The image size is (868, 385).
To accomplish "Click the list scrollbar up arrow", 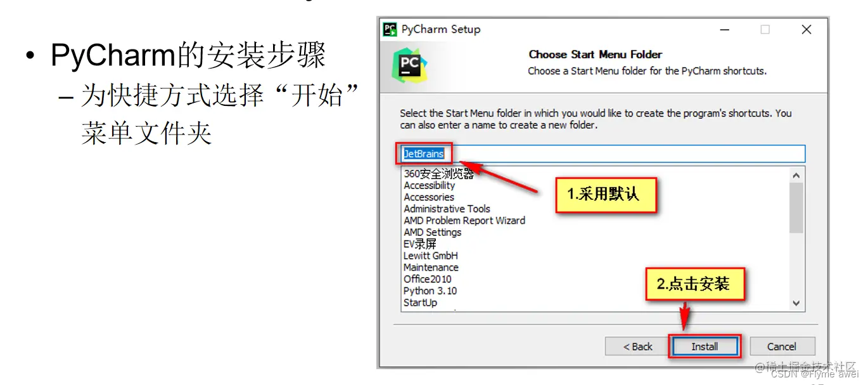I will click(x=797, y=175).
